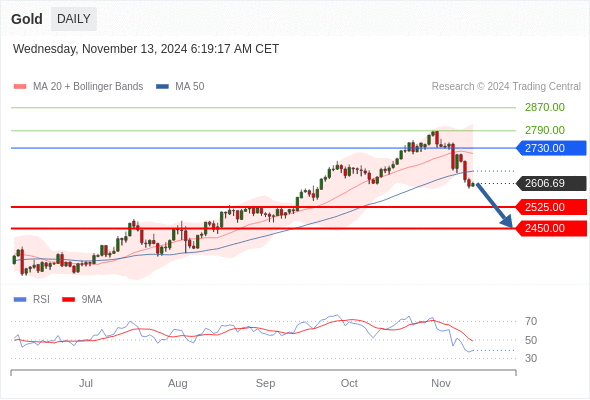Click the MA 20 + Bollinger Bands legend swatch
This screenshot has width=590, height=400.
pyautogui.click(x=20, y=87)
